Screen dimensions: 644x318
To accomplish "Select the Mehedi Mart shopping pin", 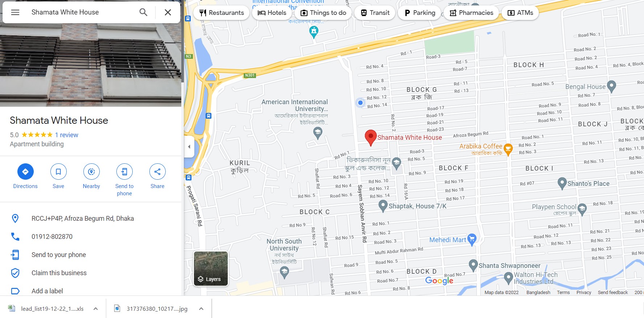I will point(472,239).
